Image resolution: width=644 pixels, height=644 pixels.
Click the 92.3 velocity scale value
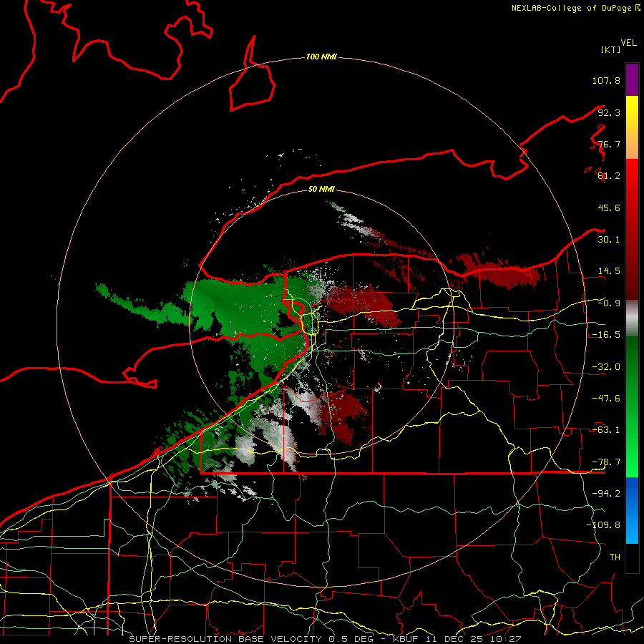tap(609, 112)
